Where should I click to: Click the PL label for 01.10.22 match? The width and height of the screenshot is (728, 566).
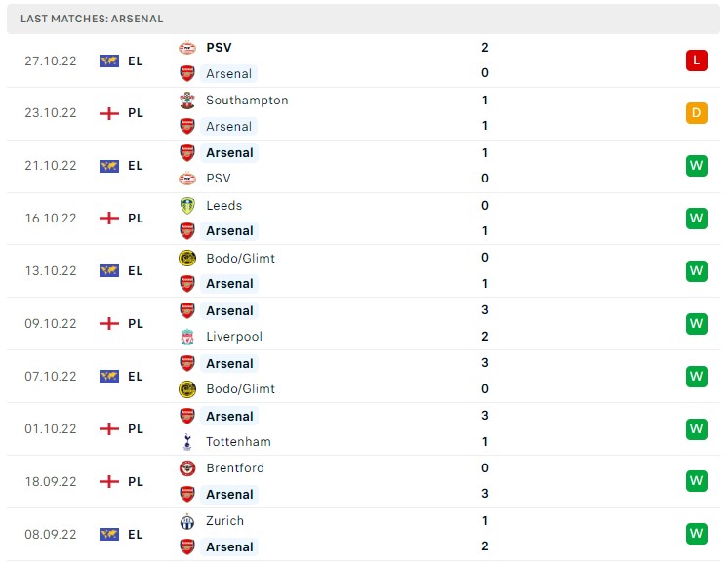136,429
